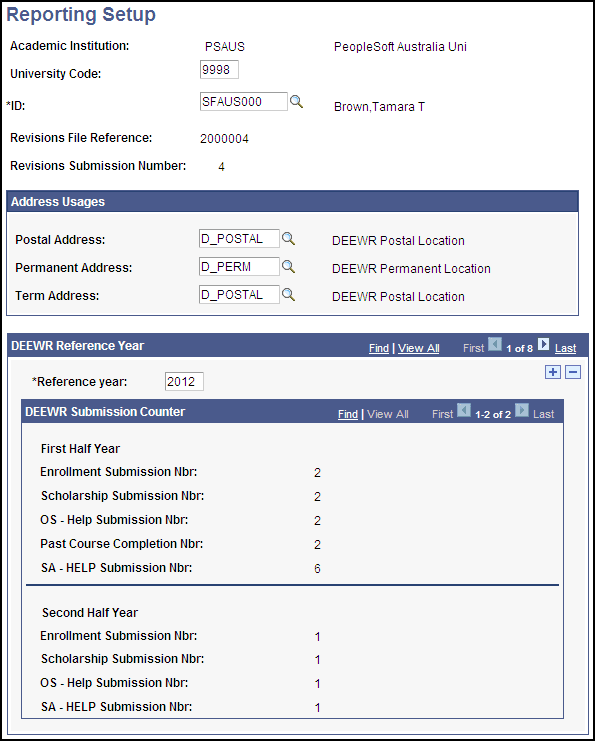Click the Second Half Year heading
595x741 pixels.
click(90, 612)
